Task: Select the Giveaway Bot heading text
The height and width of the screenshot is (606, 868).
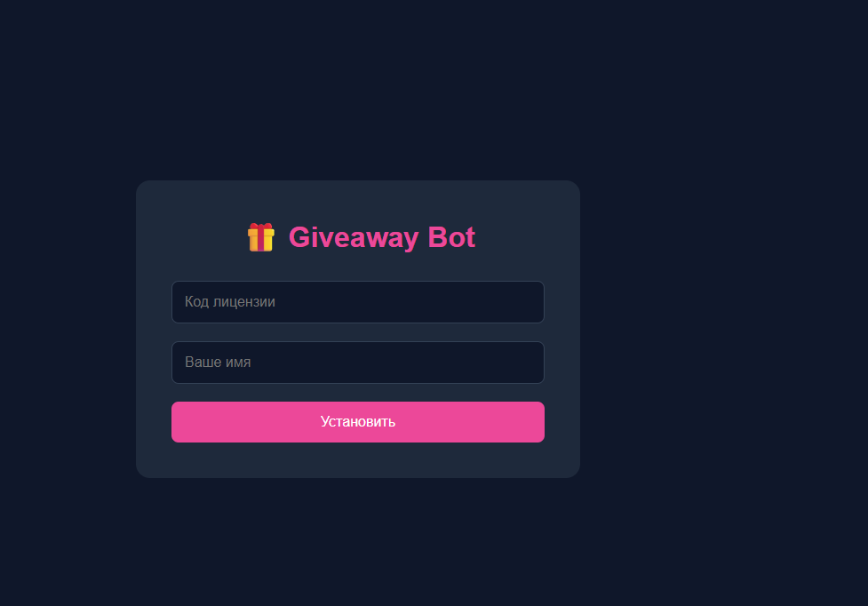Action: (x=382, y=237)
